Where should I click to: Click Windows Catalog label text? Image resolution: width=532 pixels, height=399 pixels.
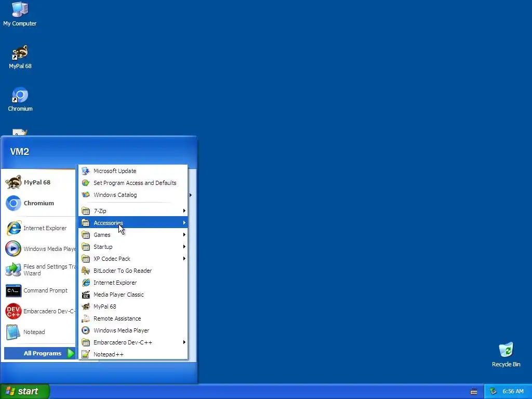pyautogui.click(x=115, y=195)
